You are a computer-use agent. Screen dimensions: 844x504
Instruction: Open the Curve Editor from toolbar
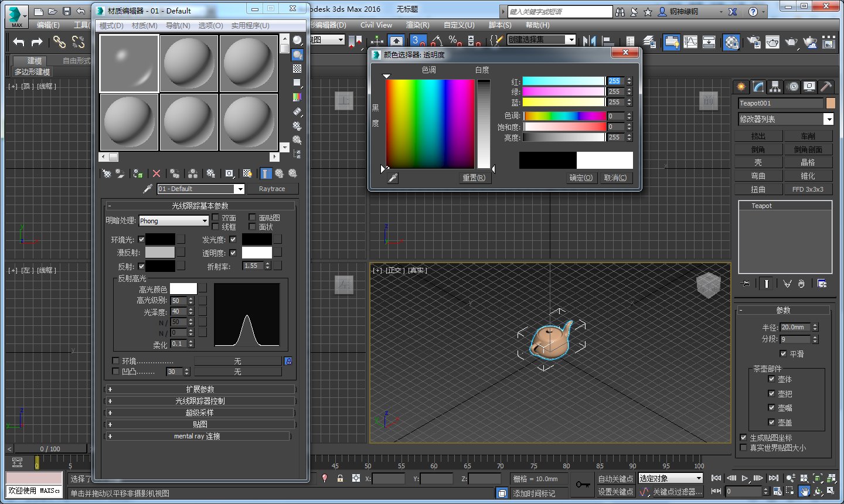[x=690, y=42]
